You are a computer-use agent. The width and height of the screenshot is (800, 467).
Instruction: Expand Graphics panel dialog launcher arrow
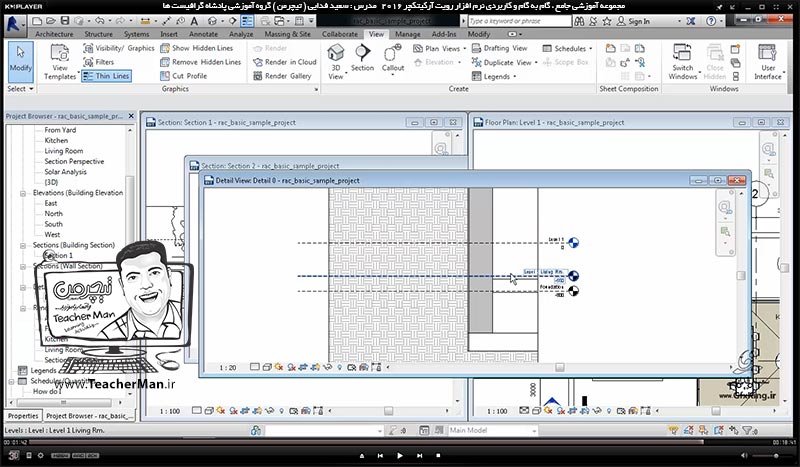[x=316, y=89]
